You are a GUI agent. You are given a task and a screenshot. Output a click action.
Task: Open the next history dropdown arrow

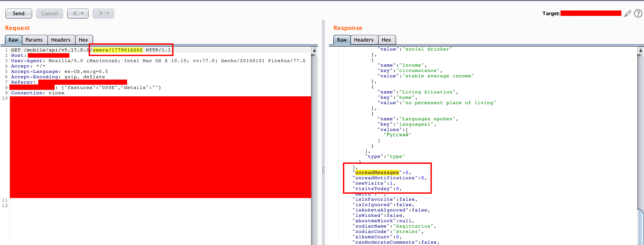click(108, 13)
